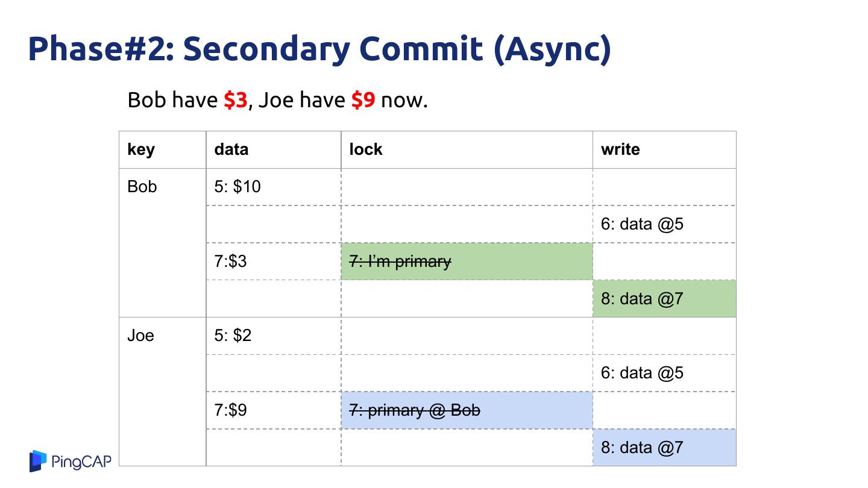Click Bob's '6: data @5' write cell
The height and width of the screenshot is (488, 868).
(642, 224)
